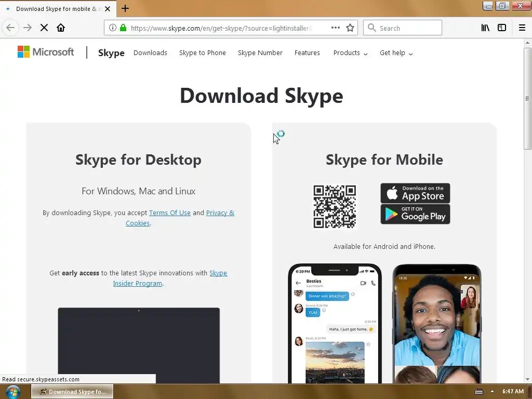Select the Download Skype browser tab
Viewport: 532px width, 399px height.
[x=58, y=9]
